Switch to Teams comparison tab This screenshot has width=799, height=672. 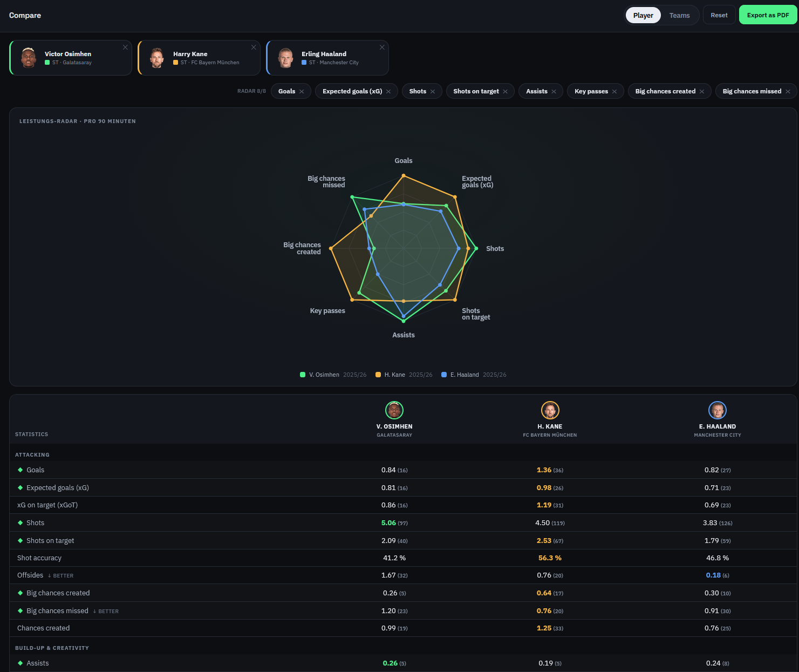point(679,16)
